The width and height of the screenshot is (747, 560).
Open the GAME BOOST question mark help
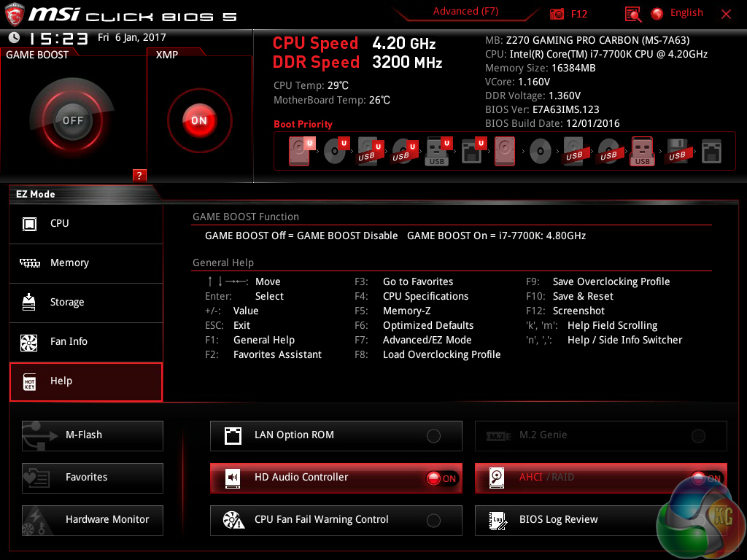point(139,175)
